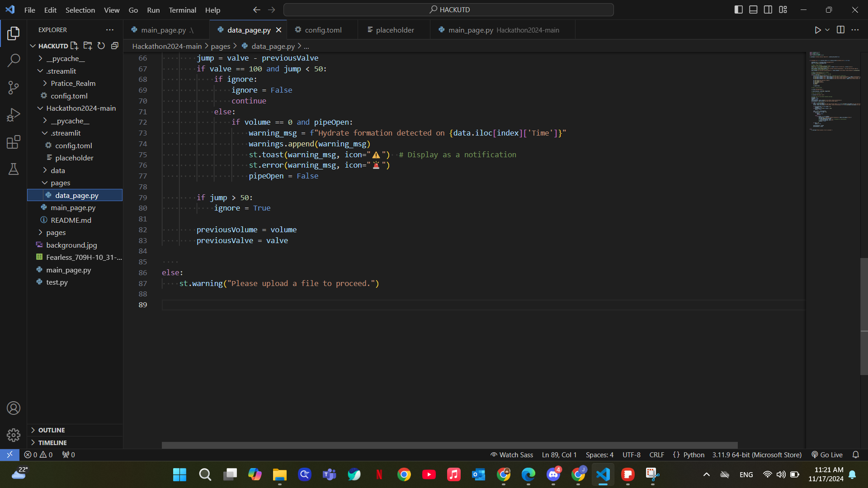This screenshot has height=488, width=868.
Task: Switch to the config.toml tab
Action: click(323, 30)
